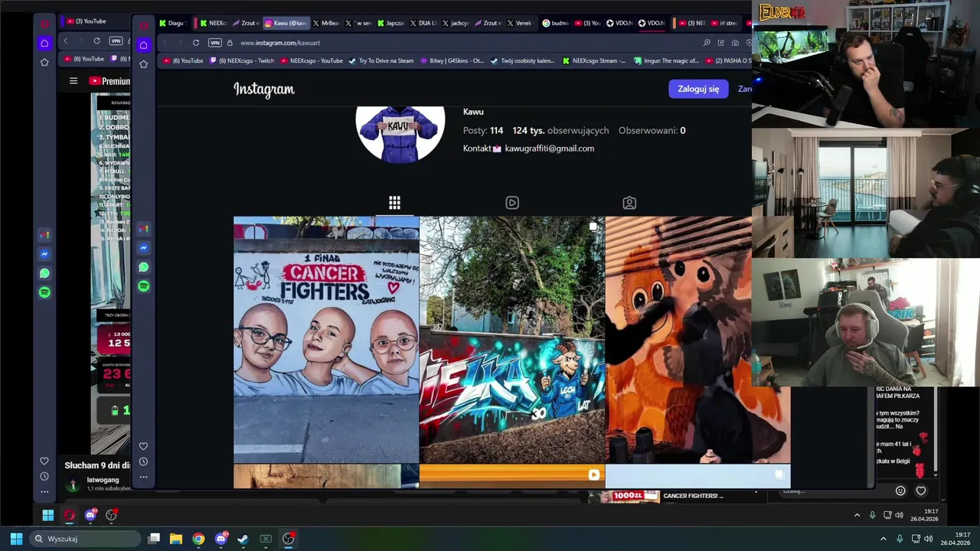Switch to the Reels tab icon
Viewport: 980px width, 551px height.
tap(512, 203)
